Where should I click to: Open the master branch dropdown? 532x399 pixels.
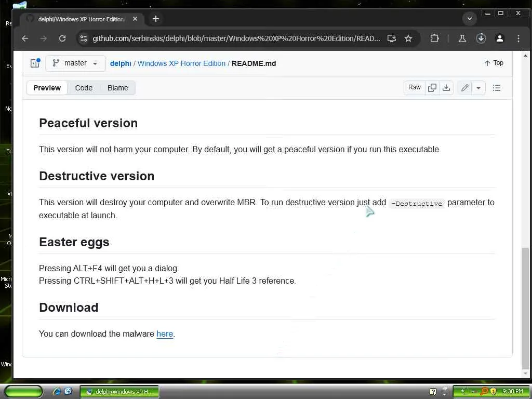(75, 63)
